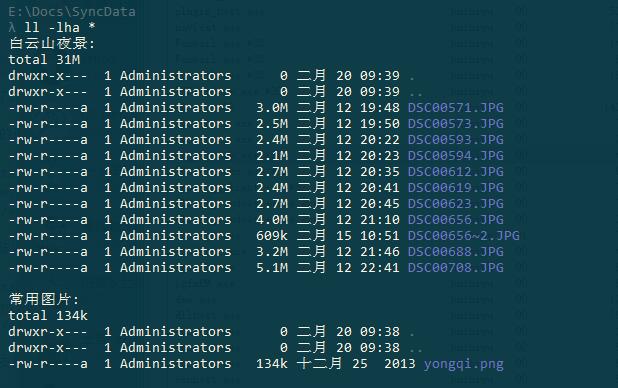Click the 'total 134k' summary line
The width and height of the screenshot is (618, 388).
click(48, 316)
